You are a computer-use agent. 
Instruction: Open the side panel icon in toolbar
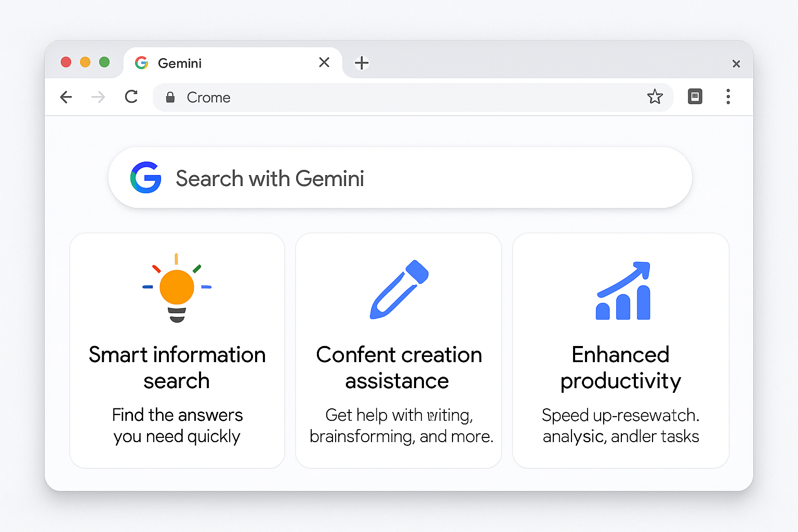[x=695, y=97]
